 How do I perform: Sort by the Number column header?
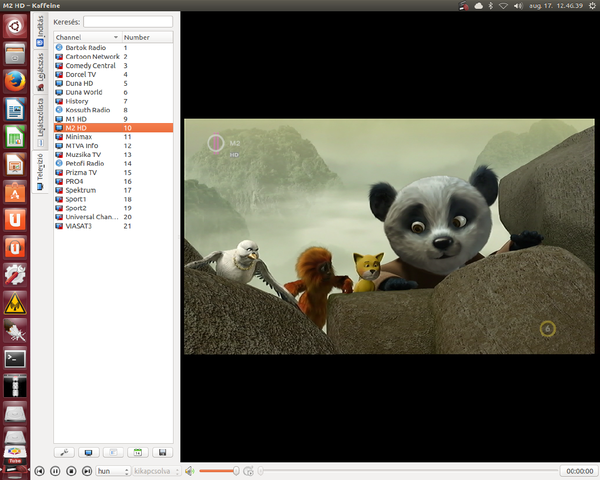147,37
